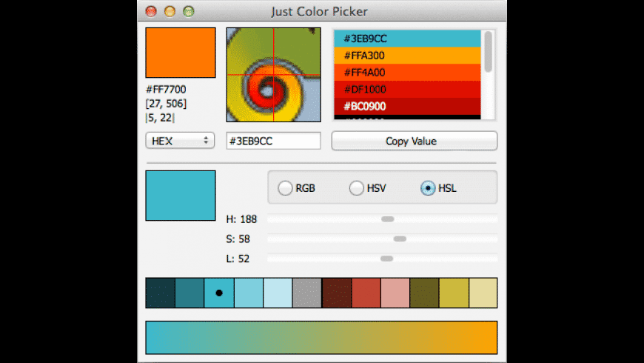Pick the brick red palette swatch
644x363 pixels.
coord(366,293)
